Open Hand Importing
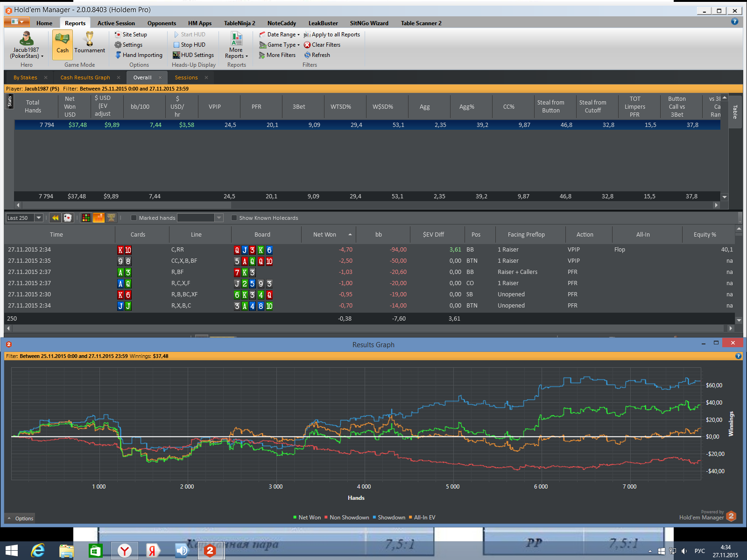Image resolution: width=747 pixels, height=560 pixels. point(139,55)
